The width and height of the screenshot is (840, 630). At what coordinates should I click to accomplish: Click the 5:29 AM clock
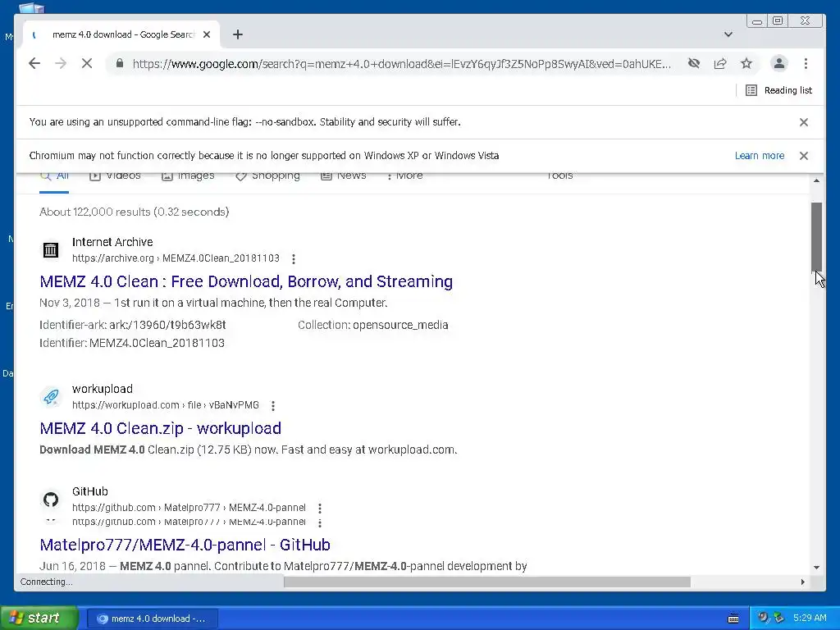(x=810, y=618)
